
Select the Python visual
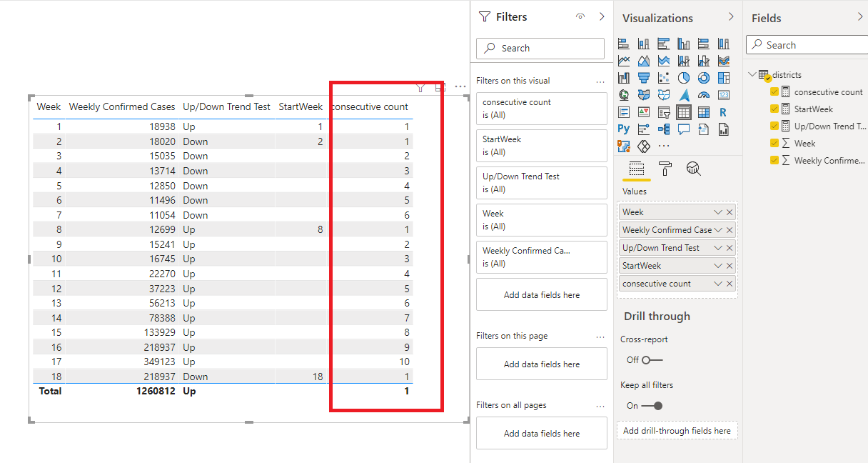624,129
